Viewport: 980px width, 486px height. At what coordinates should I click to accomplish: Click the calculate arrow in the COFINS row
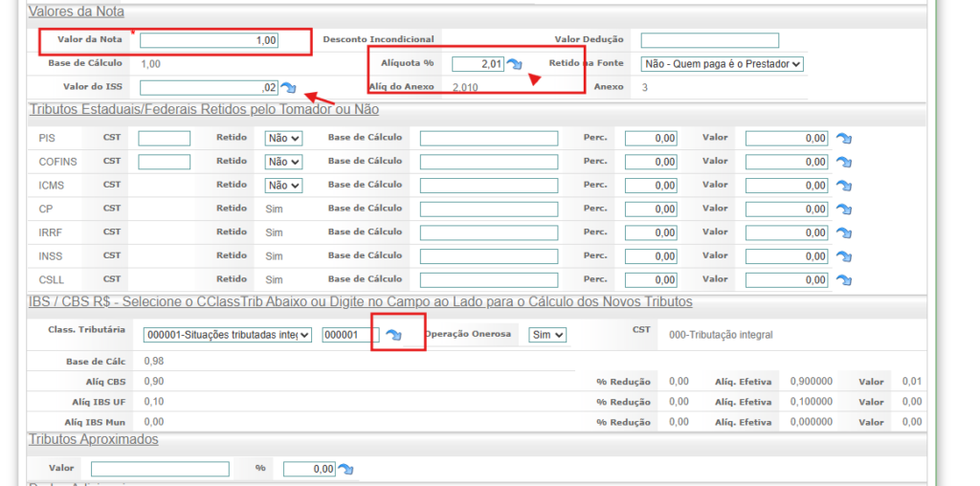pos(843,163)
